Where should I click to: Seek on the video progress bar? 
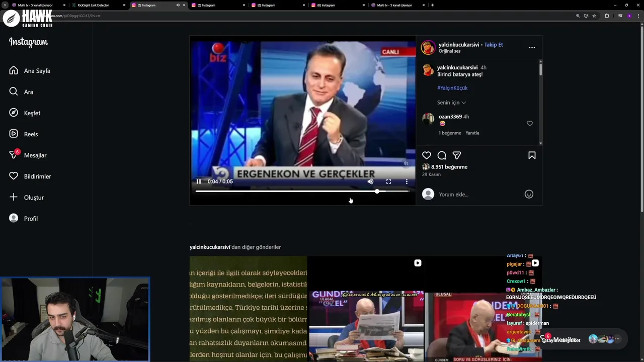[302, 192]
